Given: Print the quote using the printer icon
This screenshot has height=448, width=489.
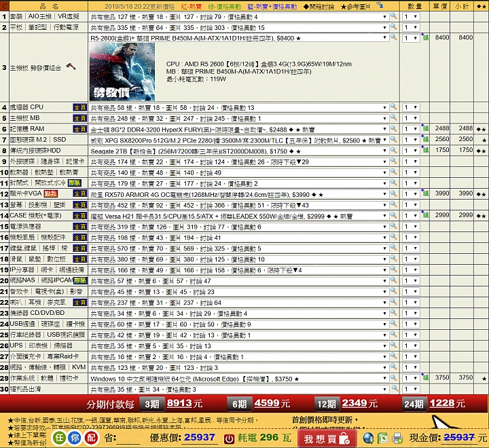Looking at the screenshot, I should click(x=397, y=438).
